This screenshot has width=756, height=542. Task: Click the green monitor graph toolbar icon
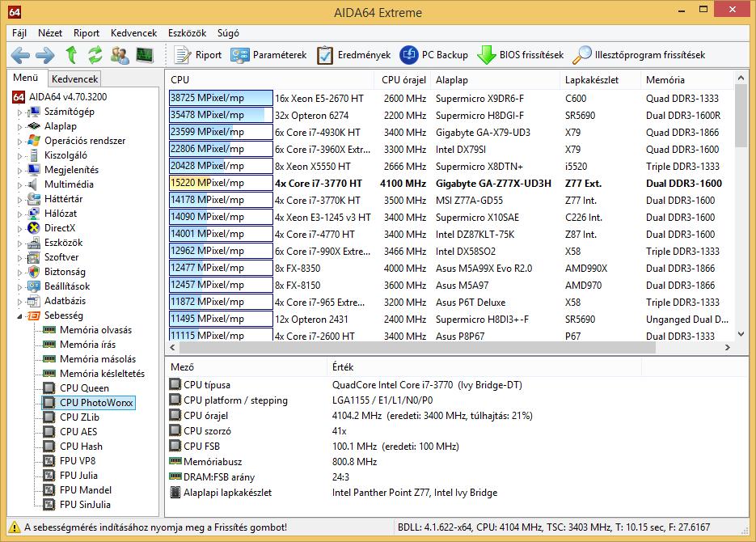tap(145, 55)
